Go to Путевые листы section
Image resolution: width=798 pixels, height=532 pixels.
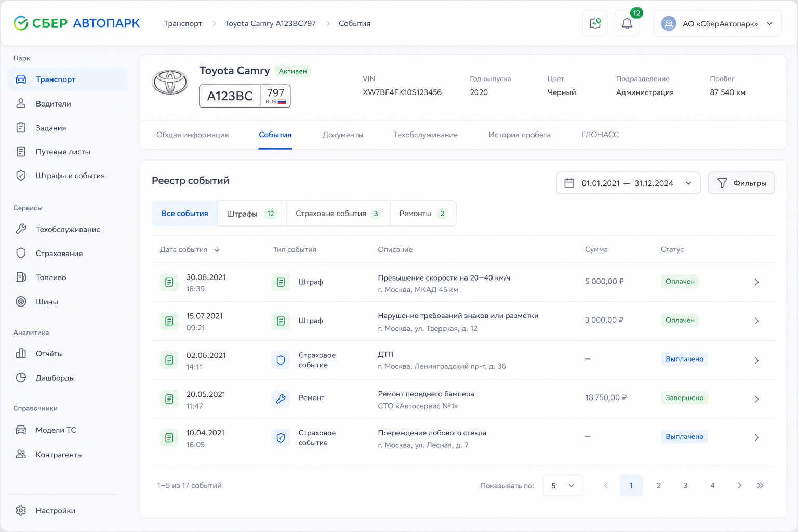click(68, 152)
